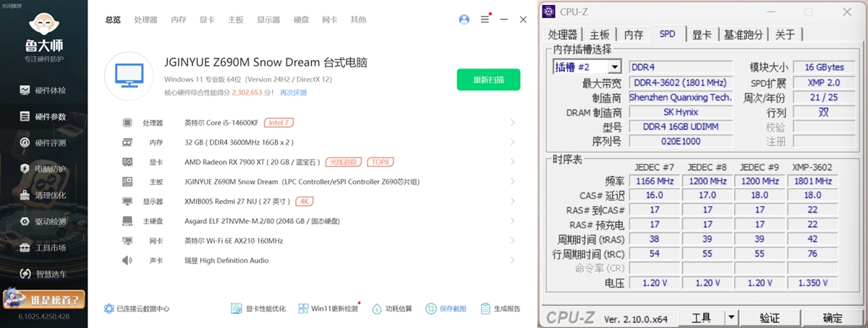The height and width of the screenshot is (328, 868).
Task: Open 硬件参数 in the sidebar
Action: pyautogui.click(x=43, y=116)
